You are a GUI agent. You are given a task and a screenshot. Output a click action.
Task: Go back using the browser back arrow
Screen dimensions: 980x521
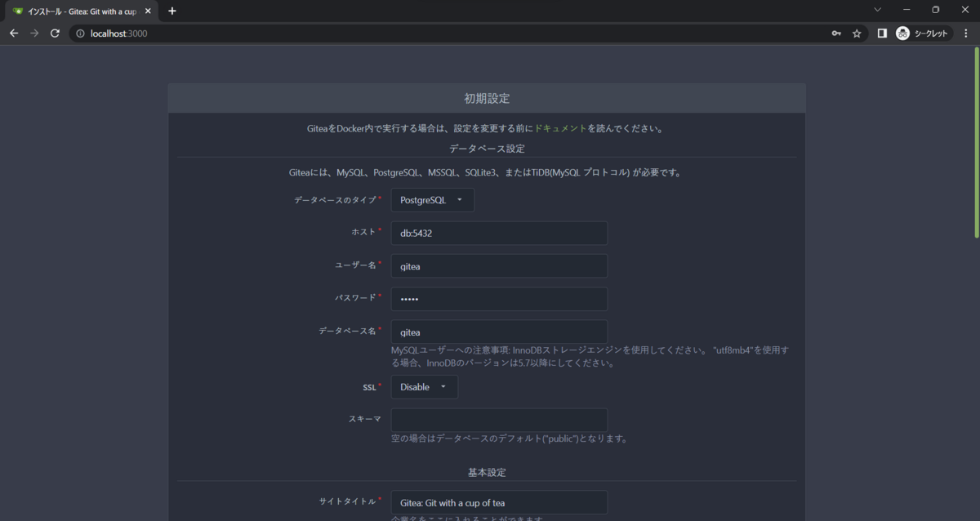click(14, 33)
